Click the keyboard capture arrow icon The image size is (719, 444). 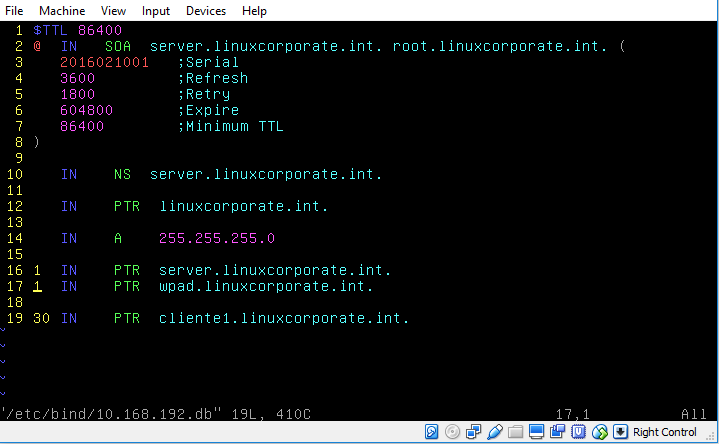620,432
